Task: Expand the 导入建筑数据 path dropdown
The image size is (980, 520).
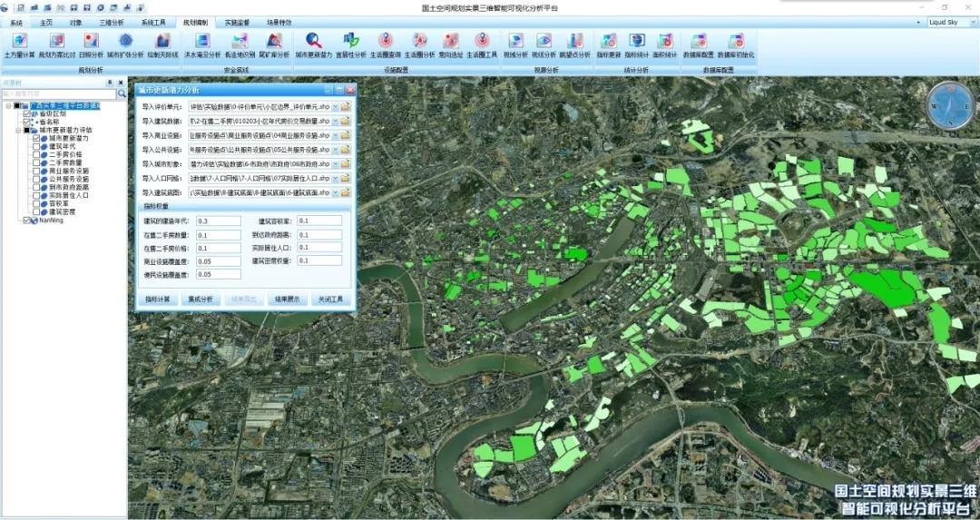Action: pyautogui.click(x=334, y=121)
